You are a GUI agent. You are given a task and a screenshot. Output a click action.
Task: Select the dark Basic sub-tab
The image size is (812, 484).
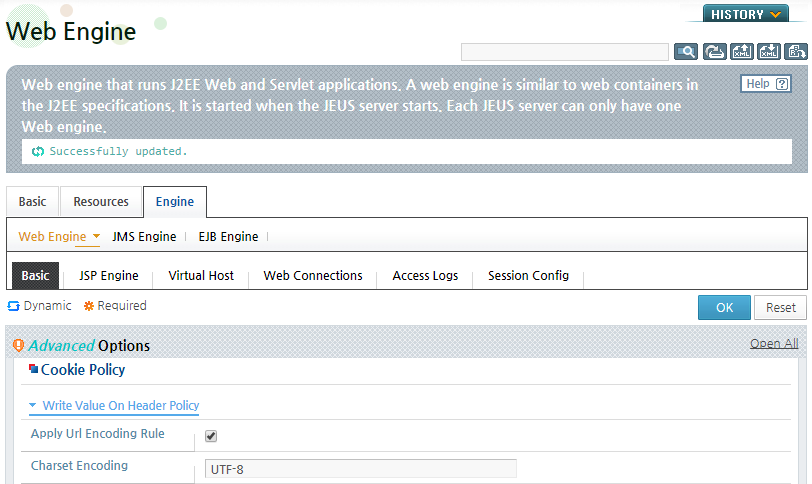[35, 275]
